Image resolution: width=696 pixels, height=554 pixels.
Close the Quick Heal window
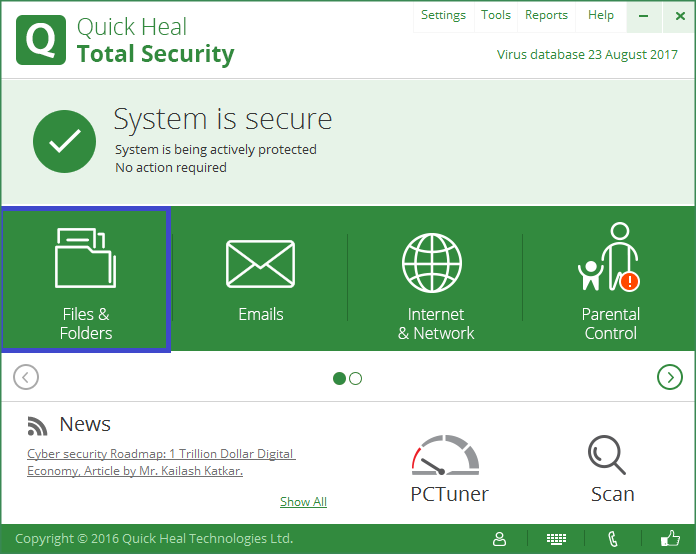pos(680,16)
